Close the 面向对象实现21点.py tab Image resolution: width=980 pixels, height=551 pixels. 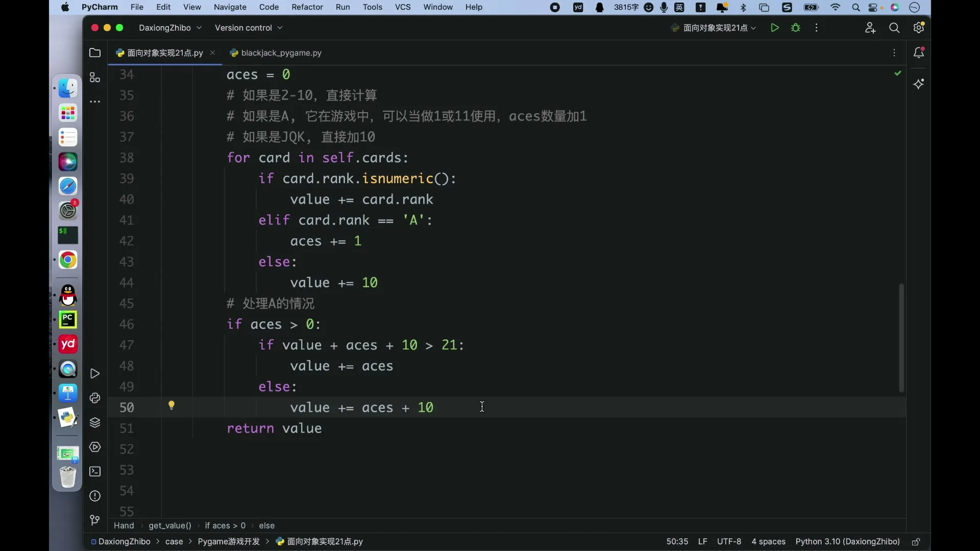pos(212,53)
